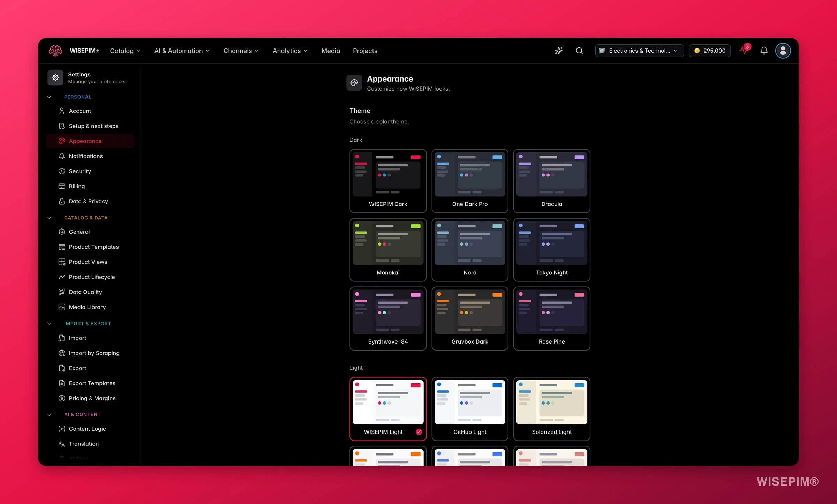The image size is (837, 504).
Task: Select the Tokyo Night theme
Action: coord(552,250)
